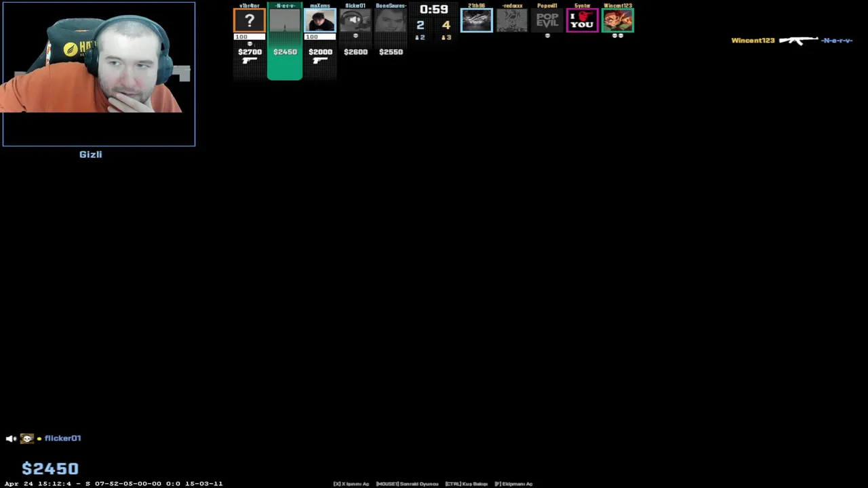
Task: Select flicker01 avatar with speaker icon
Action: [x=355, y=21]
